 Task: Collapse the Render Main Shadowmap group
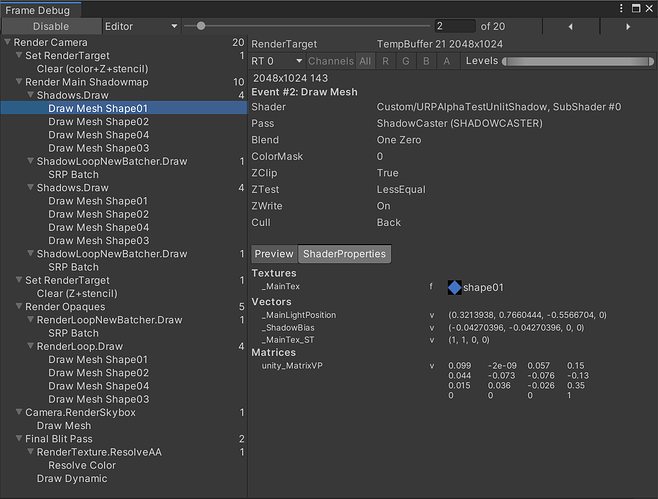click(x=20, y=82)
